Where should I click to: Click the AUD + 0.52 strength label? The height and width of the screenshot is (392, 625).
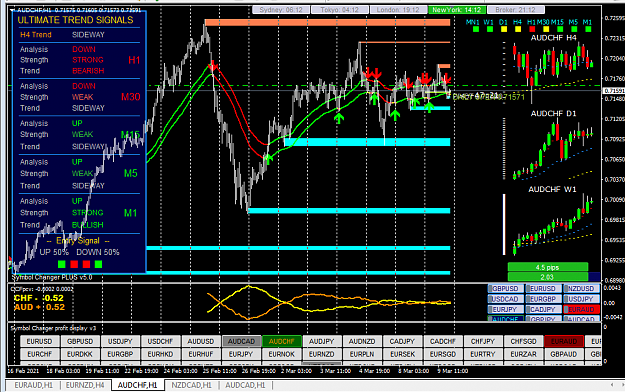[39, 307]
